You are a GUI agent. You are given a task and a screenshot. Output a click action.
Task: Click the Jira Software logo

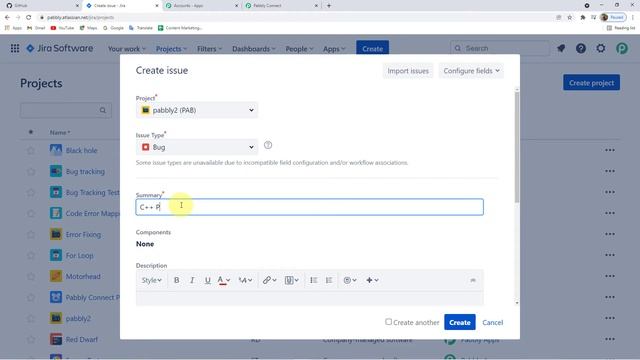[60, 49]
